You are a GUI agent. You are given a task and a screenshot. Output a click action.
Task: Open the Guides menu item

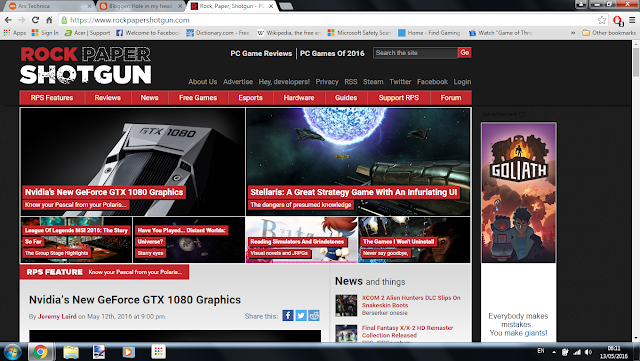pos(346,98)
